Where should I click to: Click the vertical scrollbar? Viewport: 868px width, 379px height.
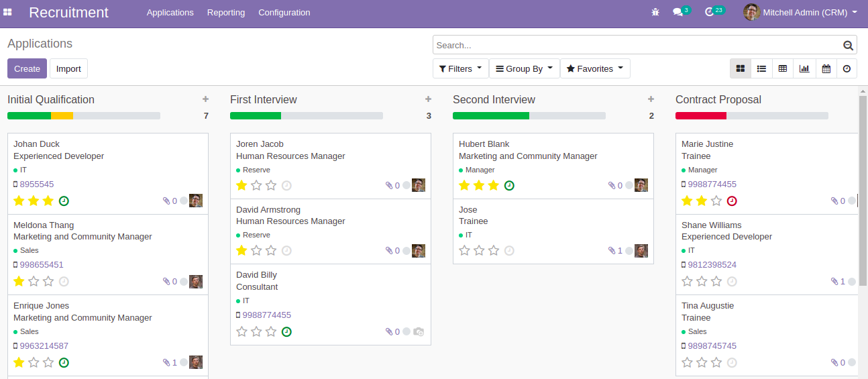(863, 191)
